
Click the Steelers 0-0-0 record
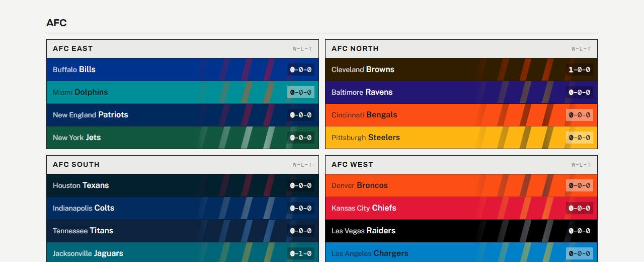(x=580, y=138)
